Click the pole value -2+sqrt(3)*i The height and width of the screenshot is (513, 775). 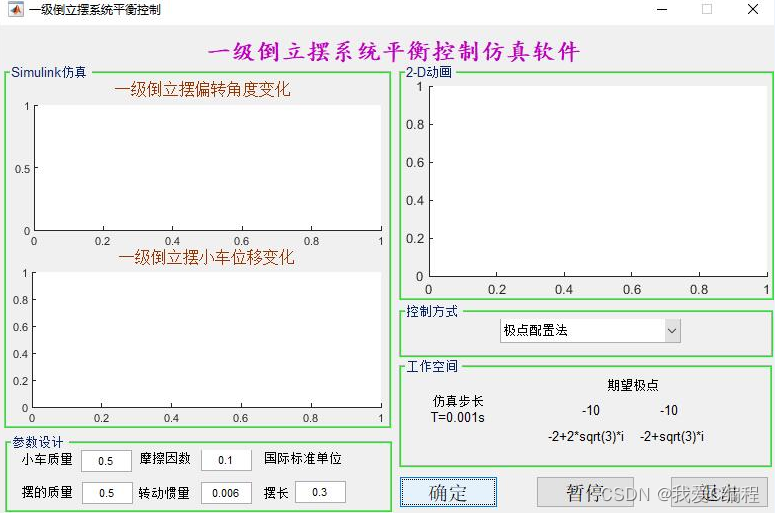(672, 436)
